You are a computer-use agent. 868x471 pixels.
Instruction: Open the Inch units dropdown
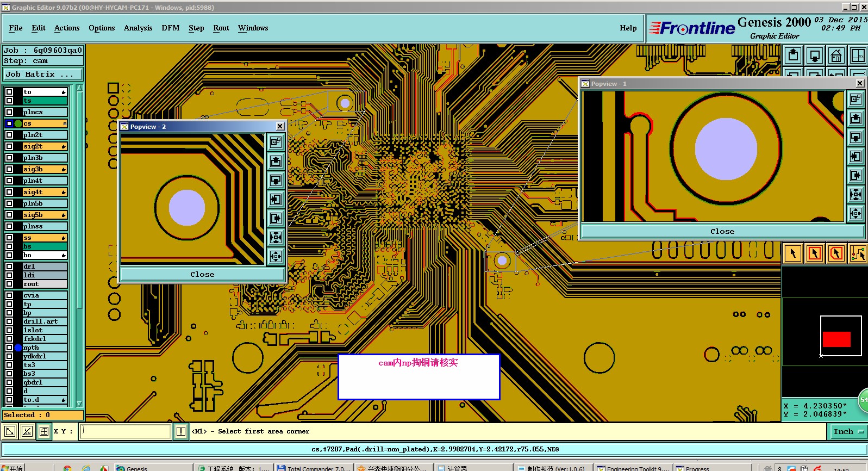pos(847,431)
